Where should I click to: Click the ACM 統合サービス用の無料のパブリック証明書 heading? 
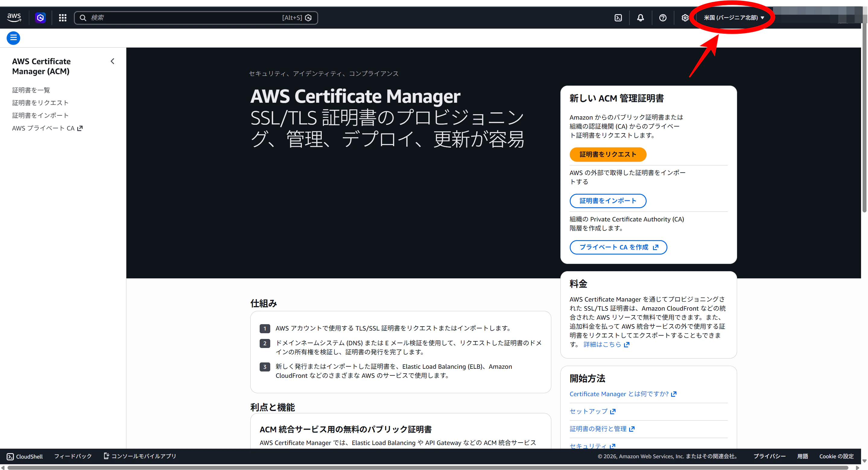(x=345, y=429)
